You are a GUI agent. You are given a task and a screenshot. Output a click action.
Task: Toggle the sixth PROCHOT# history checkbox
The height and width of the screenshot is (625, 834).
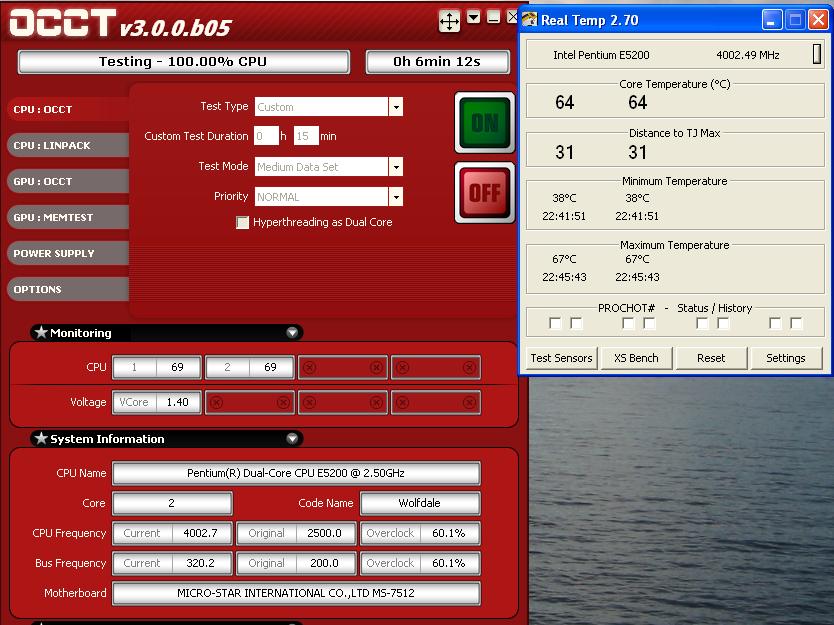(723, 323)
